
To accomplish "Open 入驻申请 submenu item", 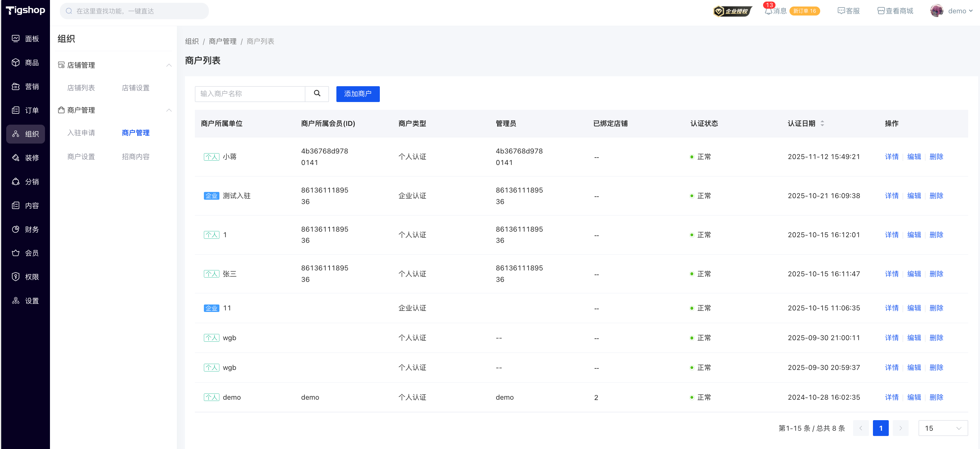I will [81, 133].
